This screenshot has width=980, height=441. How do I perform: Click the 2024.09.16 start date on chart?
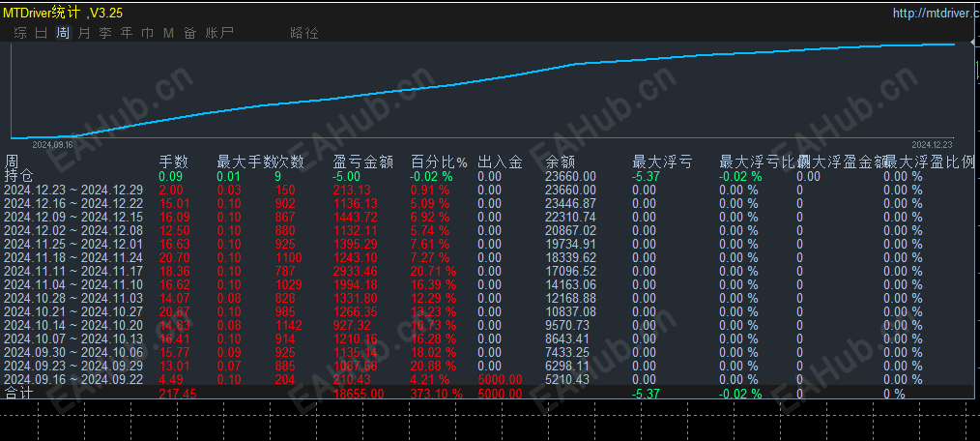click(x=52, y=144)
